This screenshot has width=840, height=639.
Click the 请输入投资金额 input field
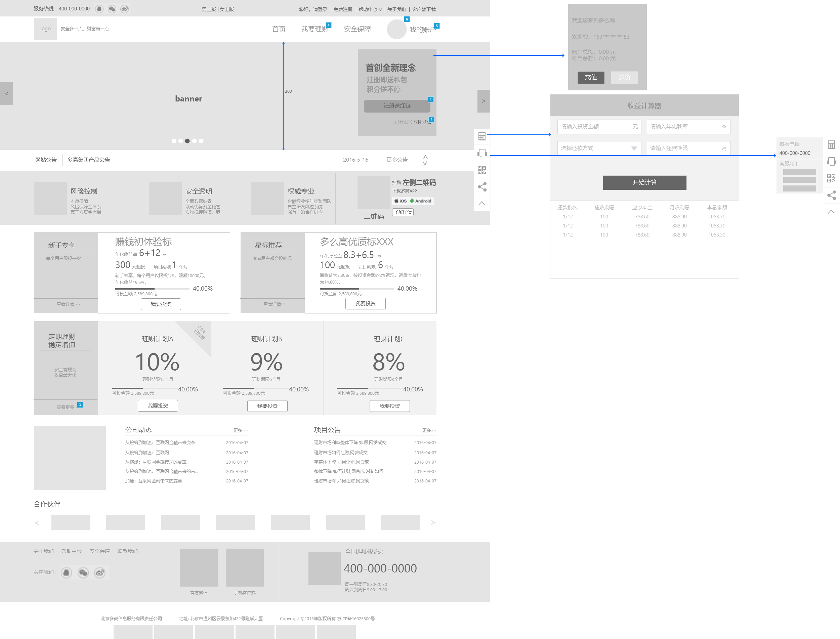599,127
